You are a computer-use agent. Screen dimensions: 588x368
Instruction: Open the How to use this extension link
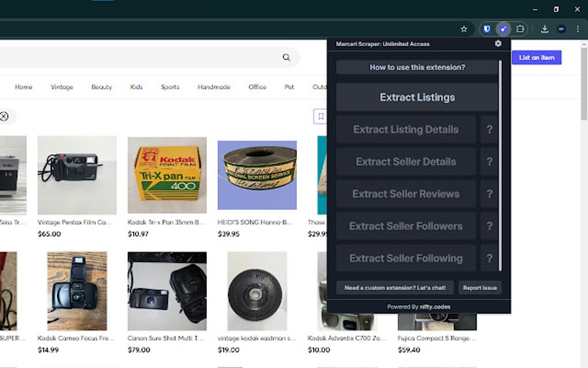[x=417, y=67]
